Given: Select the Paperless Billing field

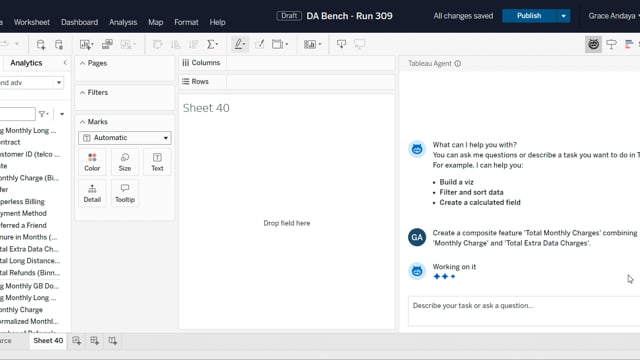Looking at the screenshot, I should 22,202.
